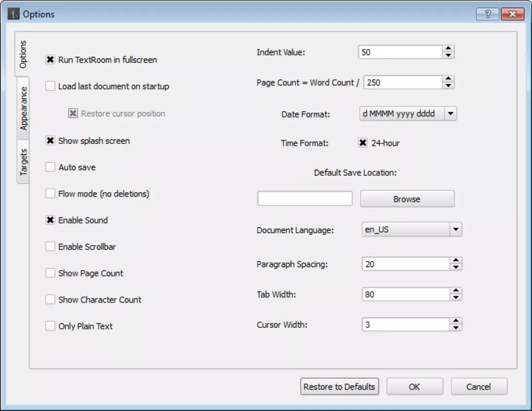Image resolution: width=532 pixels, height=411 pixels.
Task: Increase Paragraph Spacing with up arrow
Action: (455, 260)
